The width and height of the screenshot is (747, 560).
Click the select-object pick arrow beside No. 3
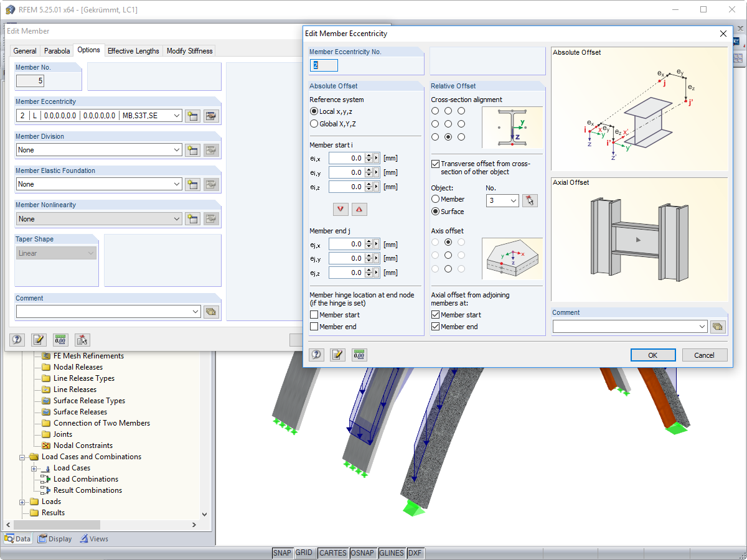click(x=530, y=200)
